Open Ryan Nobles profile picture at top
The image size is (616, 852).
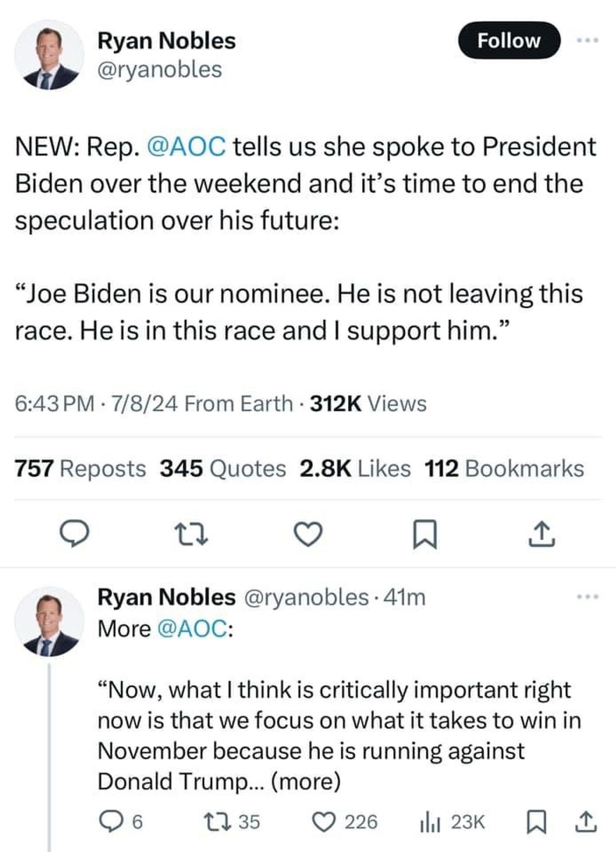[49, 55]
